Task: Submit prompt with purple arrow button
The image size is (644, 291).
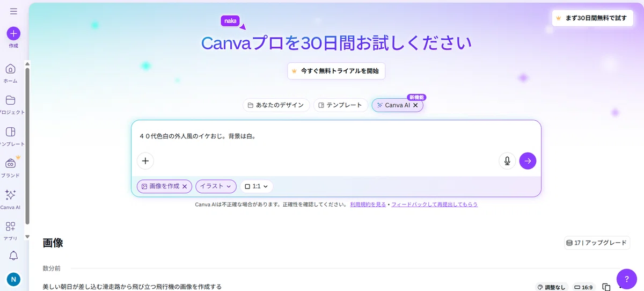Action: pyautogui.click(x=528, y=161)
